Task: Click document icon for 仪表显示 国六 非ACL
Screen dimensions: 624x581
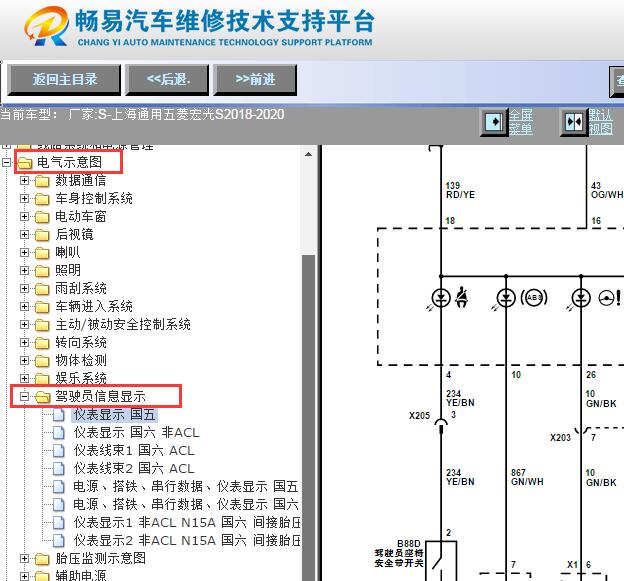Action: [59, 433]
